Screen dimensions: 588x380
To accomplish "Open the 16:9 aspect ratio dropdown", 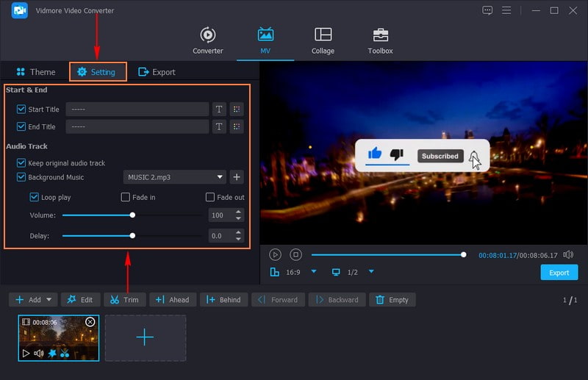I will tap(314, 272).
